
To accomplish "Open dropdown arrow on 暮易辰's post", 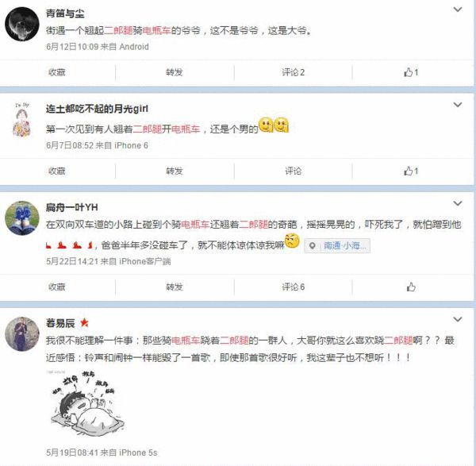I will pos(458,319).
